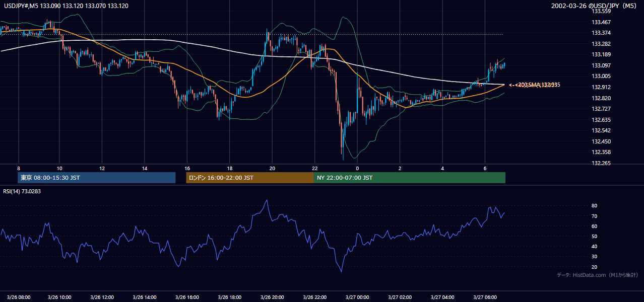Screen dimensions: 644x302
Task: Click the 3/26 10:00 date label
Action: [59, 297]
